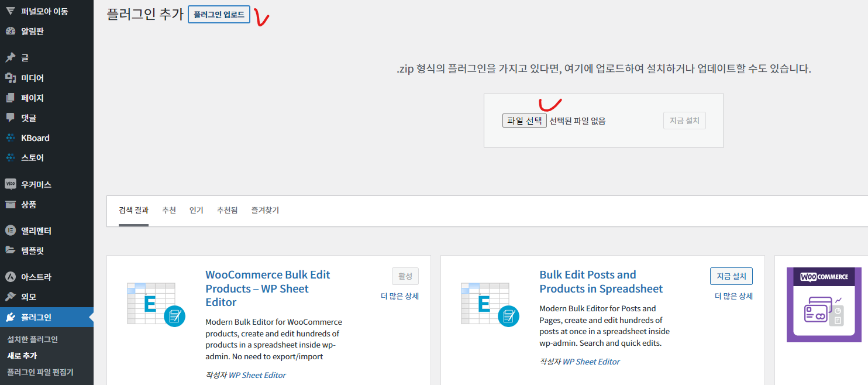Open the 미디어 media icon in sidebar
This screenshot has width=868, height=385.
point(10,78)
